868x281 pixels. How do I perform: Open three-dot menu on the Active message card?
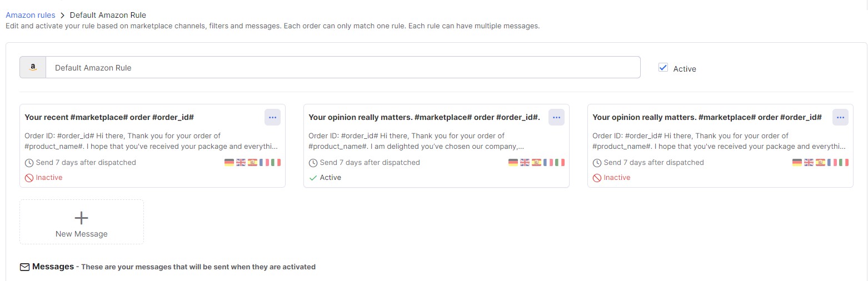[556, 117]
